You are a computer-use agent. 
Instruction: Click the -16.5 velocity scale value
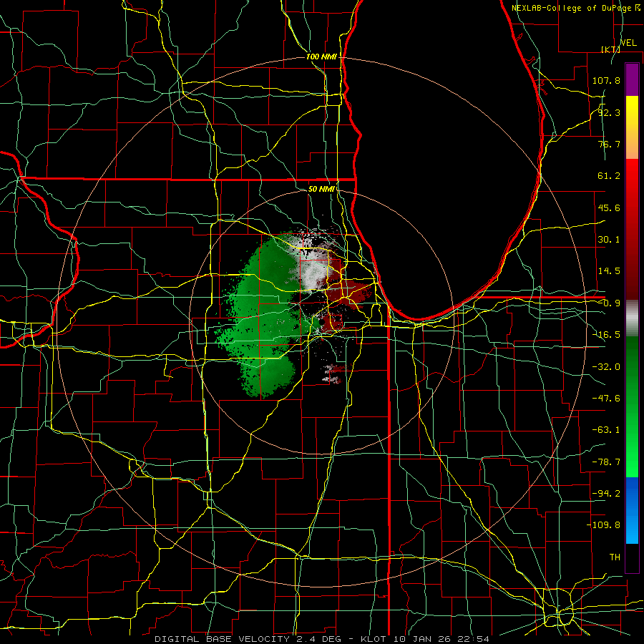click(x=606, y=335)
